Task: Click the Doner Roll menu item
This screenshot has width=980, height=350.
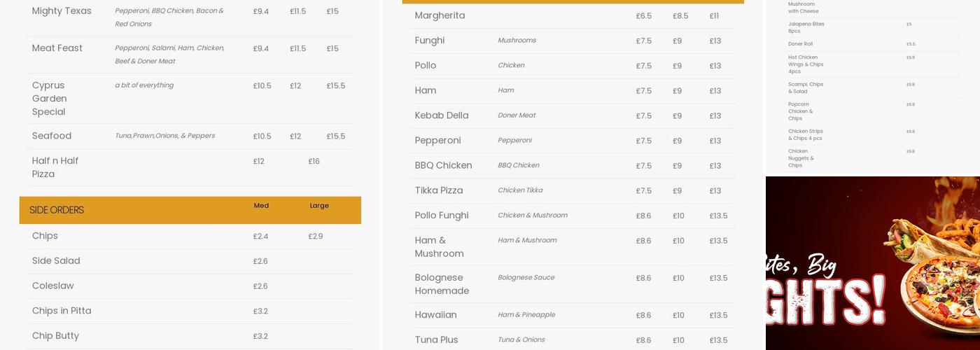Action: pyautogui.click(x=800, y=44)
